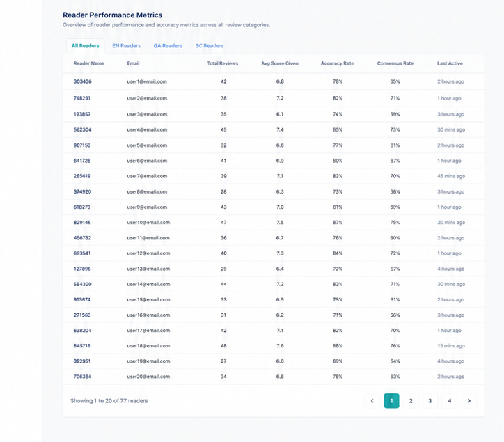The image size is (504, 442).
Task: Click Showing 1 to 20 of 77 readers
Action: click(x=109, y=400)
